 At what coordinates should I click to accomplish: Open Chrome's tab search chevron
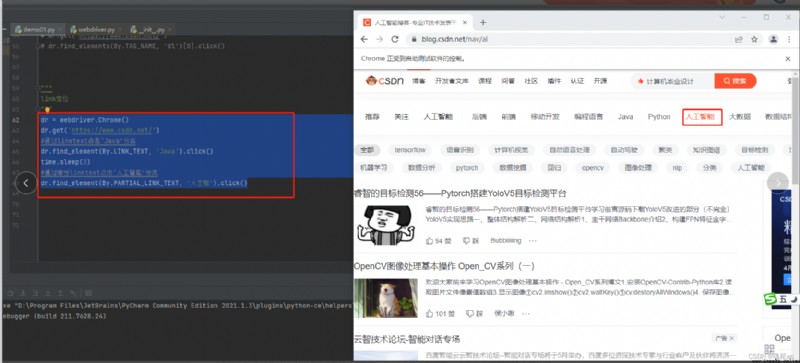[x=722, y=17]
